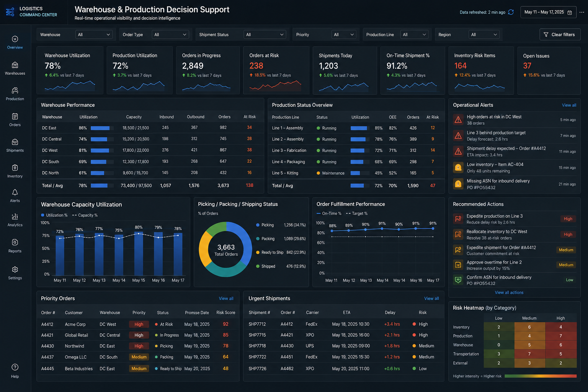The image size is (588, 392).
Task: Click icon for Missing ASN inbound delivery alert
Action: pyautogui.click(x=458, y=184)
